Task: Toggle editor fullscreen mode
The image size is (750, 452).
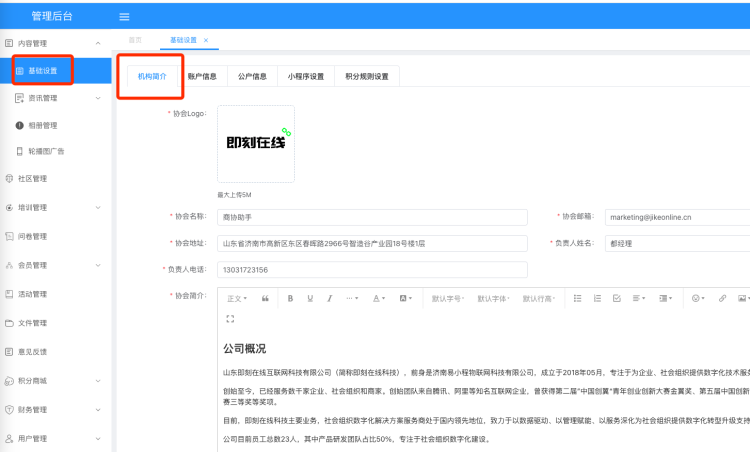Action: (231, 319)
